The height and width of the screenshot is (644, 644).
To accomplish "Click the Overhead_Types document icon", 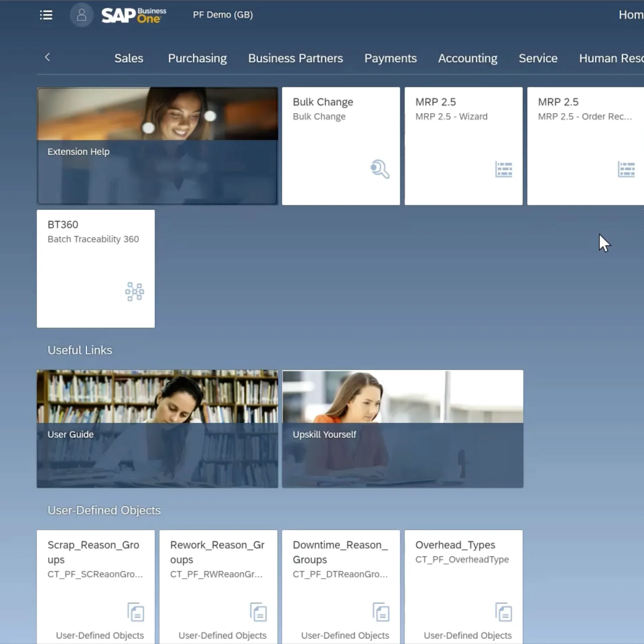I will 503,612.
